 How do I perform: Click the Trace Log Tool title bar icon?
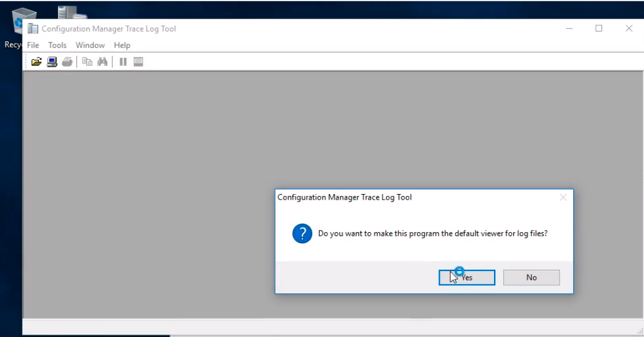(x=33, y=29)
